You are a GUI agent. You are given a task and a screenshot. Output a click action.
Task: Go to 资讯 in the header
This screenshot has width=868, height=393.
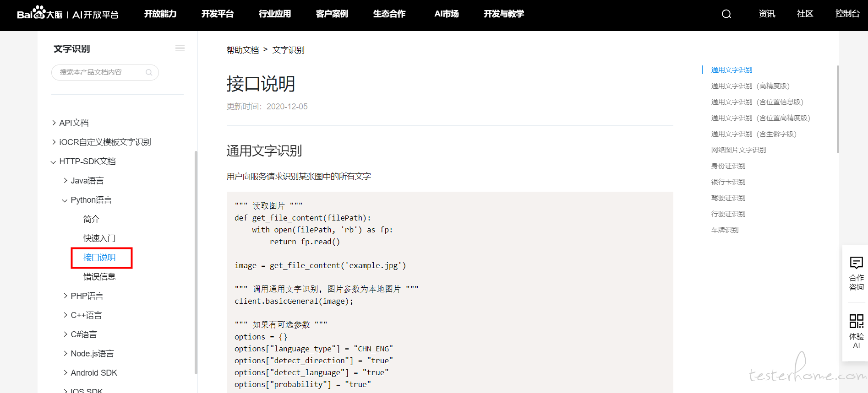[x=767, y=14]
